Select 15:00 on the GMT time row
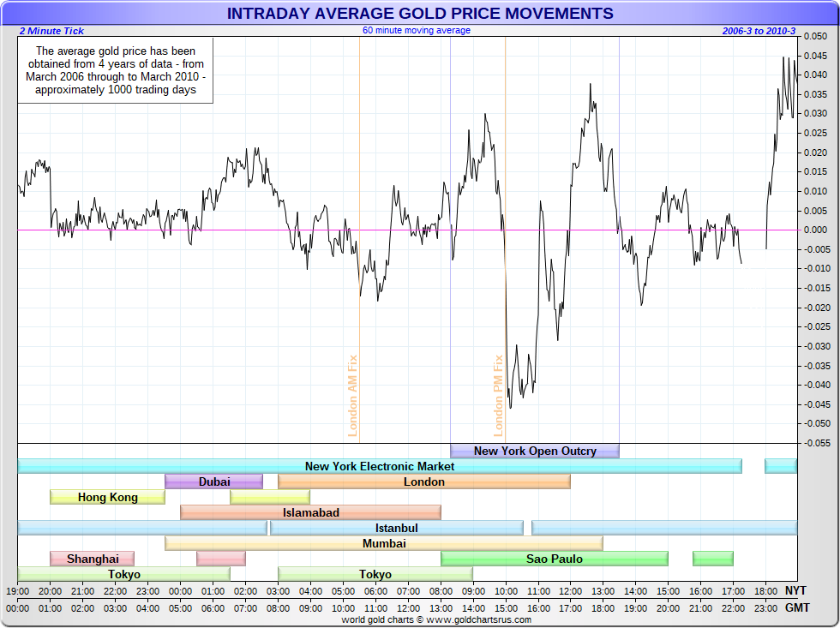The width and height of the screenshot is (840, 628). pyautogui.click(x=506, y=608)
